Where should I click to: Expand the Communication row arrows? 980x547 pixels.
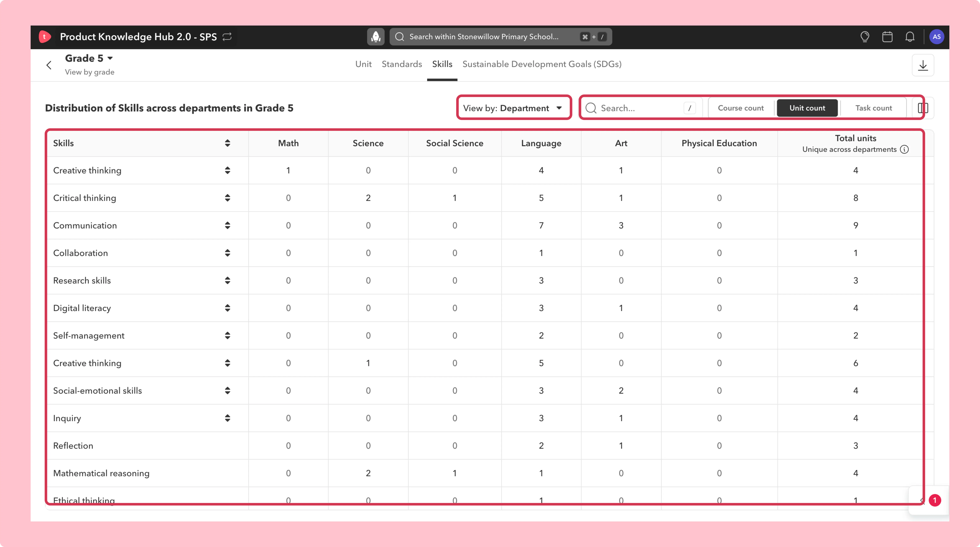click(x=227, y=225)
